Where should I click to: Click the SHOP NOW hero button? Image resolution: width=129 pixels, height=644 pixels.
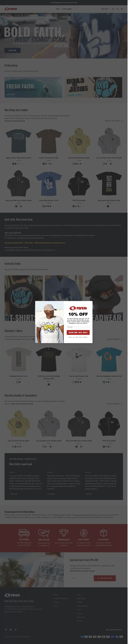click(13, 51)
